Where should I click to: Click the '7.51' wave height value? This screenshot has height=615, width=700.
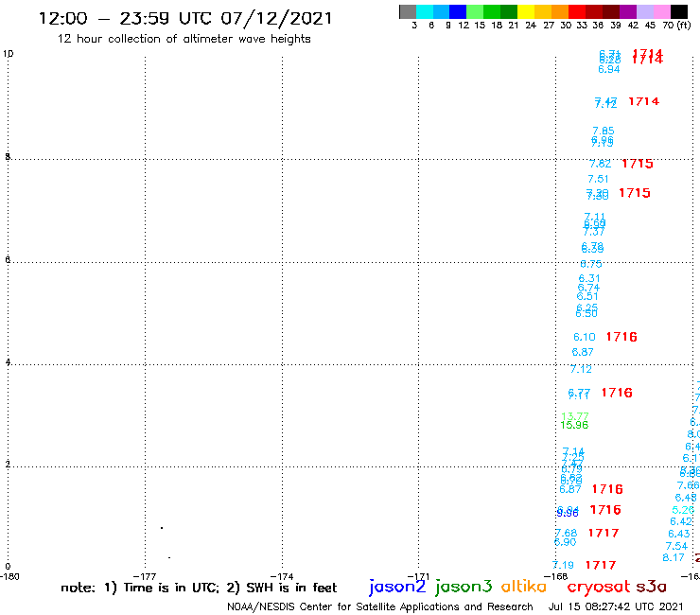tap(598, 179)
